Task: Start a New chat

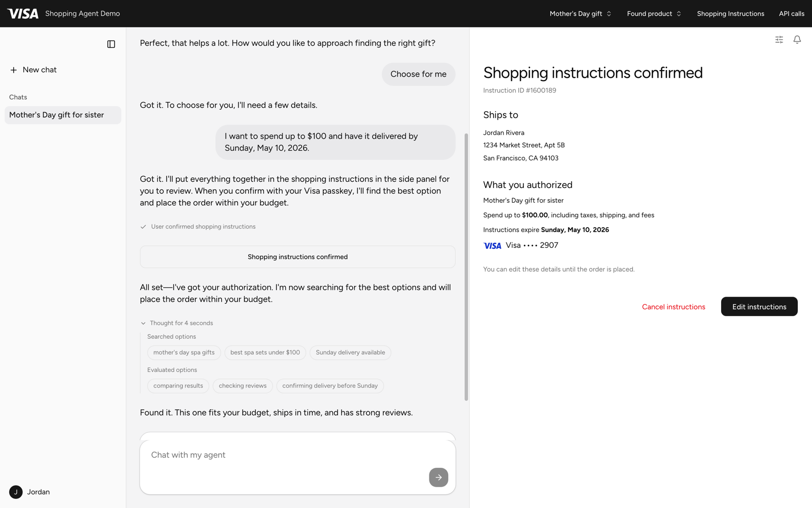Action: coord(33,70)
